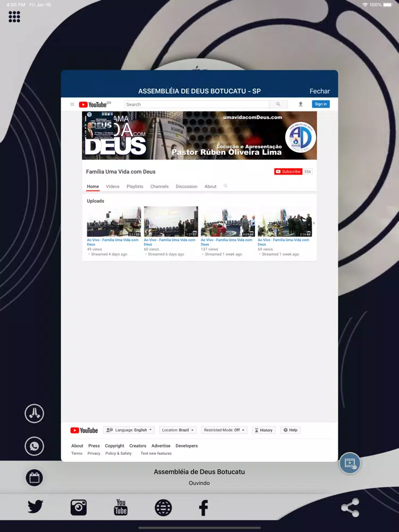This screenshot has height=532, width=399.
Task: Switch to the Channels tab
Action: pos(160,186)
